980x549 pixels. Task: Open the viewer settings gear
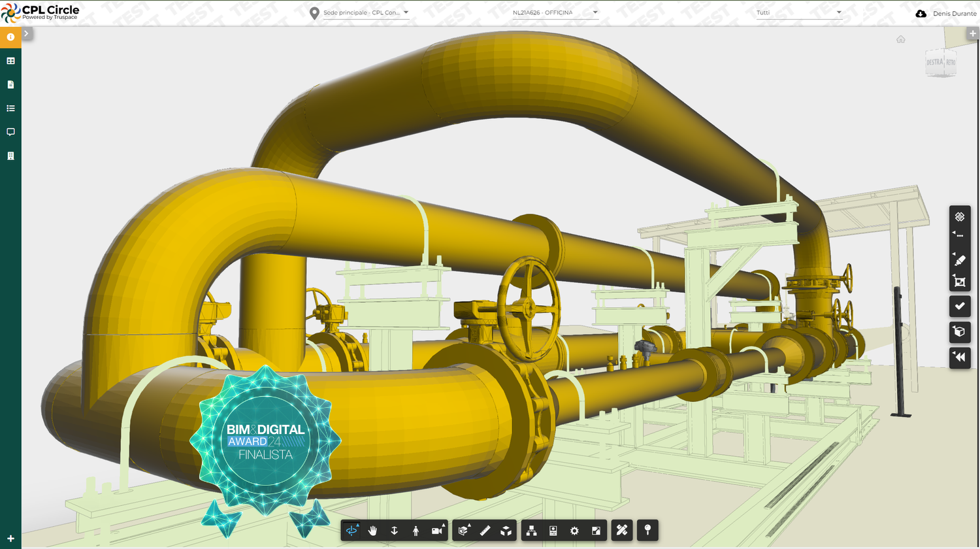pyautogui.click(x=574, y=530)
